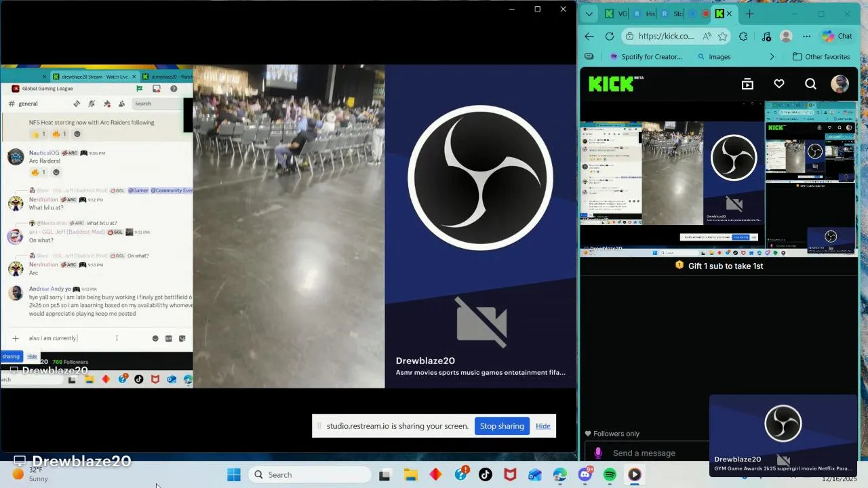Open Spotify for Creators bookmark
This screenshot has width=868, height=488.
click(645, 57)
